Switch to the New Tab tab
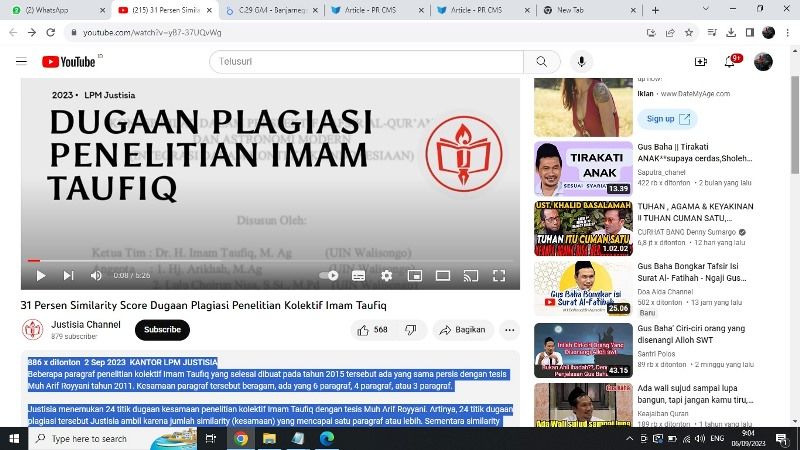 (x=588, y=10)
